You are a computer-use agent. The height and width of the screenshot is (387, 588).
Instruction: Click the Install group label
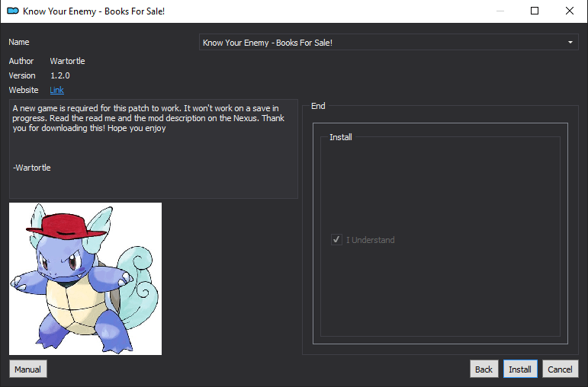340,137
